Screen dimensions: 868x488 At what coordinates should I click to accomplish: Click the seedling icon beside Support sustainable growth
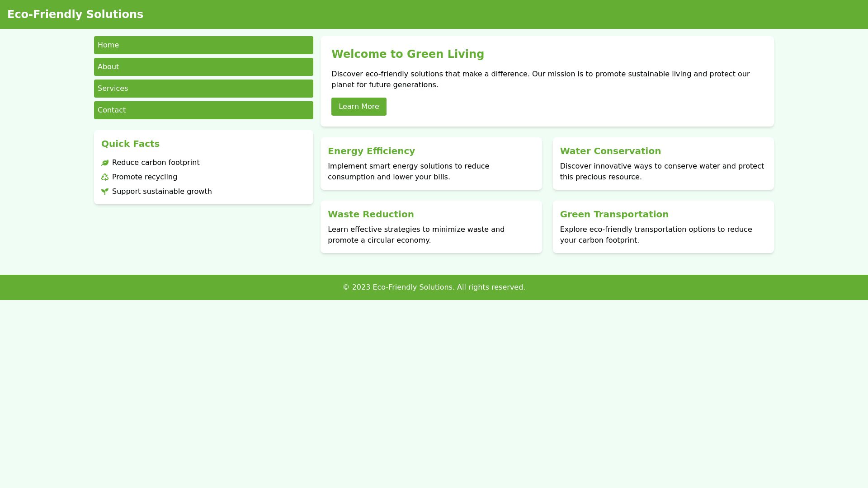click(x=105, y=192)
